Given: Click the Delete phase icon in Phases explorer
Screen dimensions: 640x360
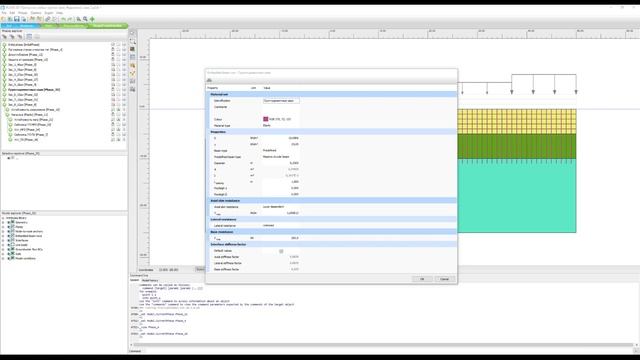Looking at the screenshot, I should [19, 37].
